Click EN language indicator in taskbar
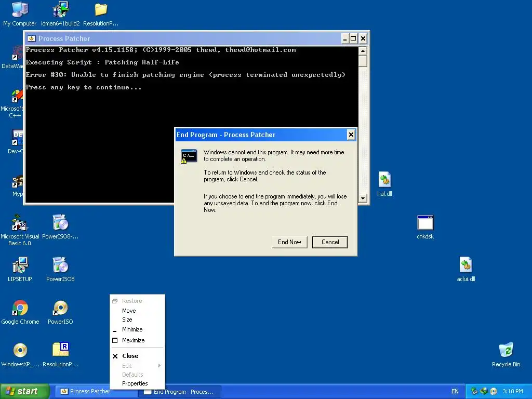 click(x=455, y=391)
